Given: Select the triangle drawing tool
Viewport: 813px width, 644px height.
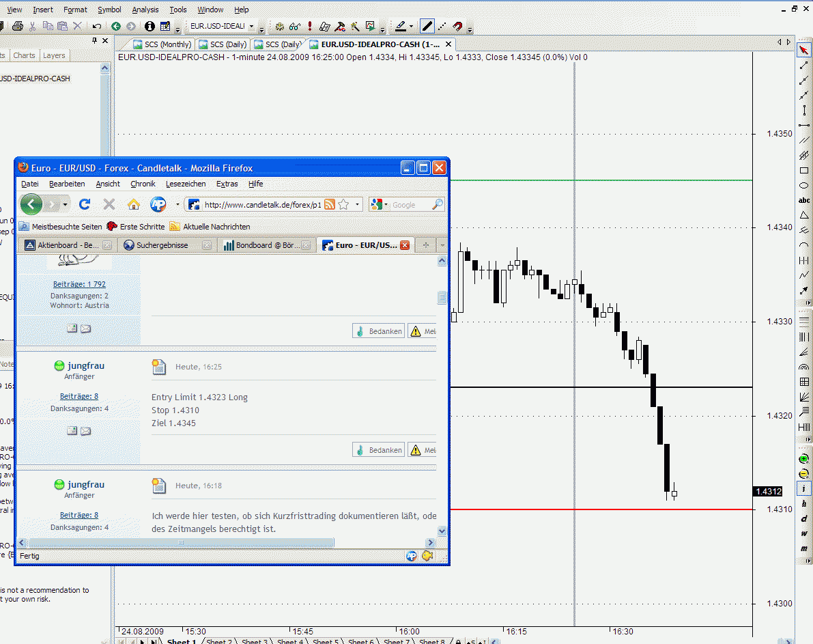Looking at the screenshot, I should pos(803,215).
